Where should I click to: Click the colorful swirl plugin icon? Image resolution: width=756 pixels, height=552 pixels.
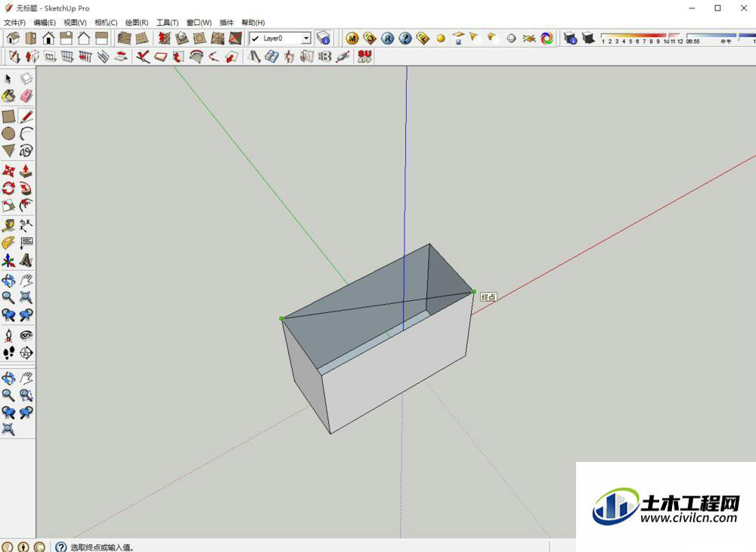547,38
